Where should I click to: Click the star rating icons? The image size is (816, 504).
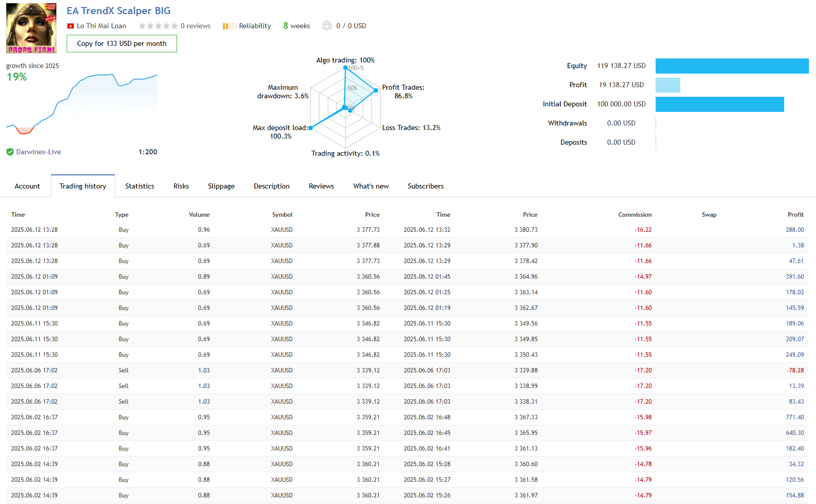pos(158,26)
